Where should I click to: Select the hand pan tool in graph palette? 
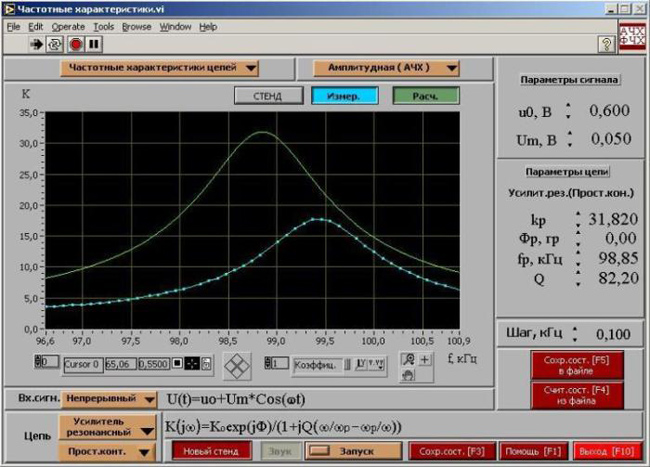click(x=409, y=375)
